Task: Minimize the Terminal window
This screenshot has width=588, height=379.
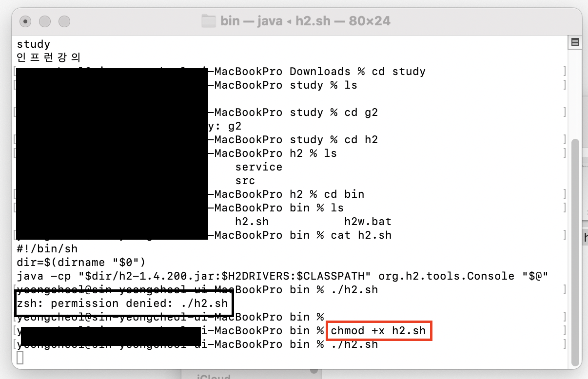Action: pyautogui.click(x=45, y=21)
